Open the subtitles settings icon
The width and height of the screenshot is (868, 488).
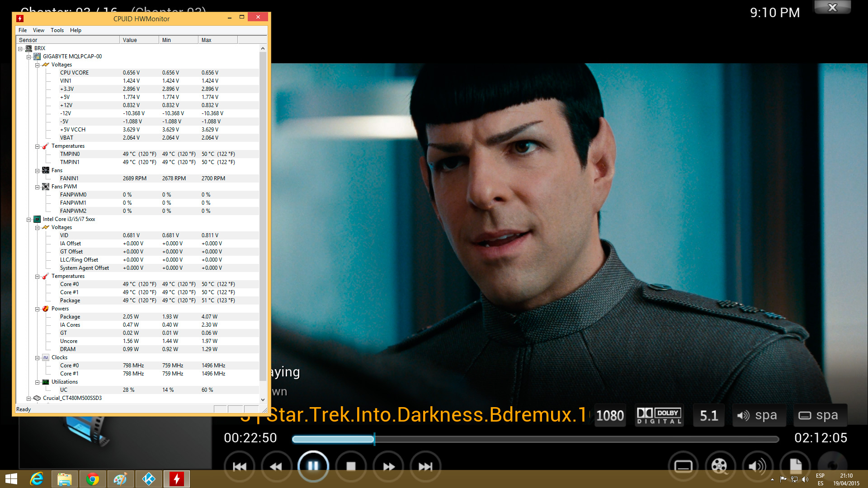pyautogui.click(x=683, y=466)
